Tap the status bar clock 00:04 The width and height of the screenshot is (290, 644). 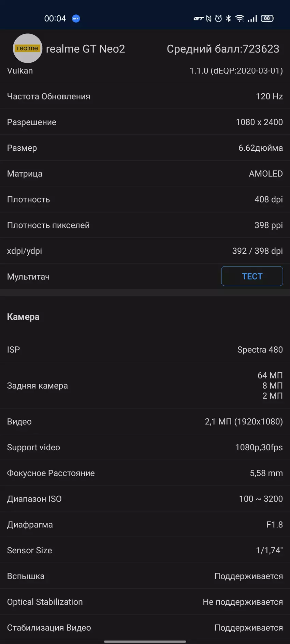click(55, 19)
